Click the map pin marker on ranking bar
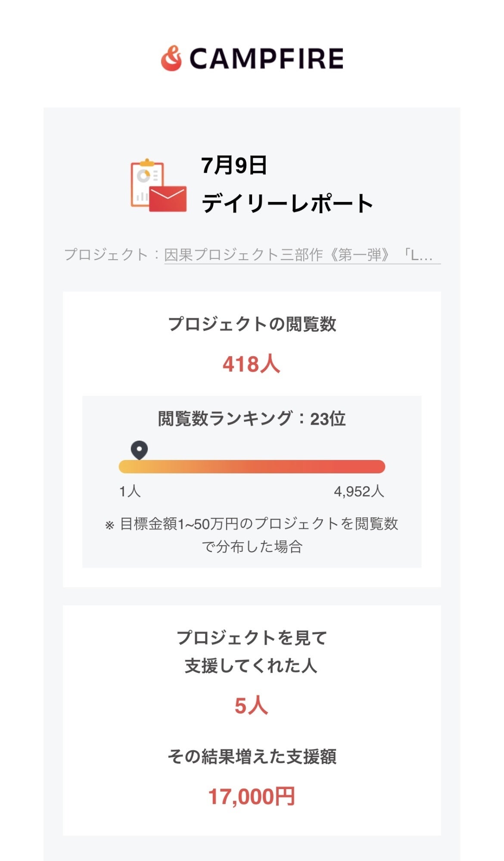The image size is (504, 861). pos(139,450)
